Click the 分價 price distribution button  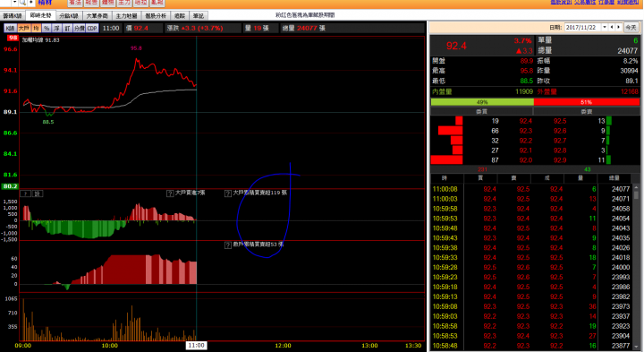[80, 28]
